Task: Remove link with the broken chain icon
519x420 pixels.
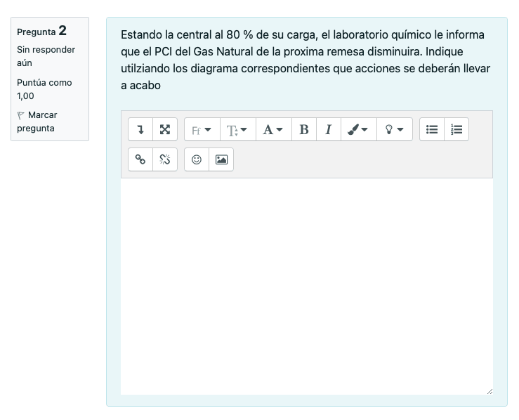Action: 165,159
